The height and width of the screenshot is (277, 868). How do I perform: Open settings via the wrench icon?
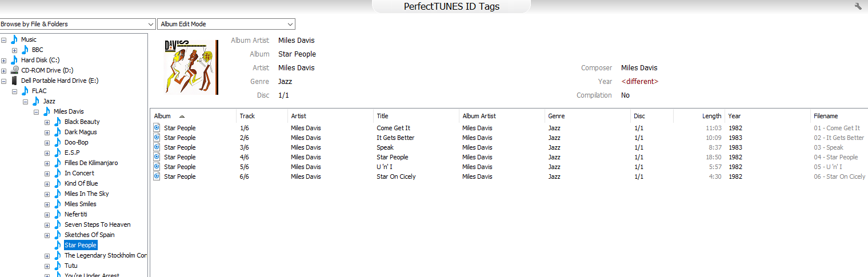(858, 6)
